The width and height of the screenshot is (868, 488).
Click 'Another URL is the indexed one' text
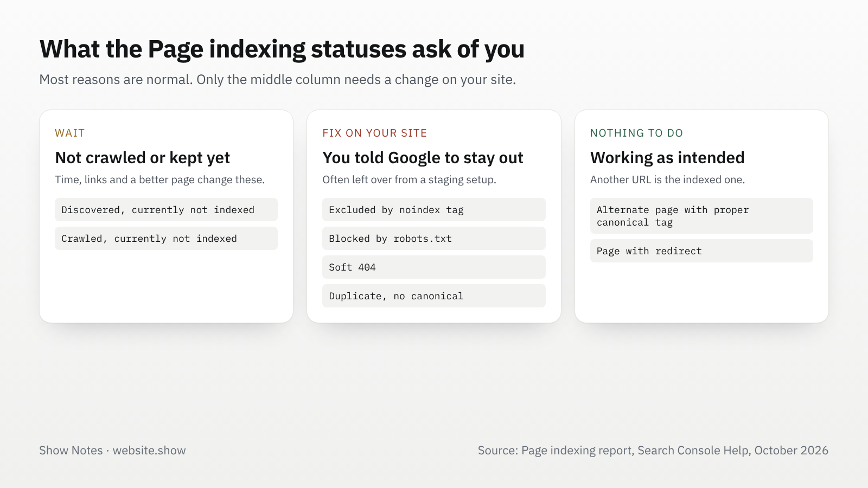[x=667, y=179]
